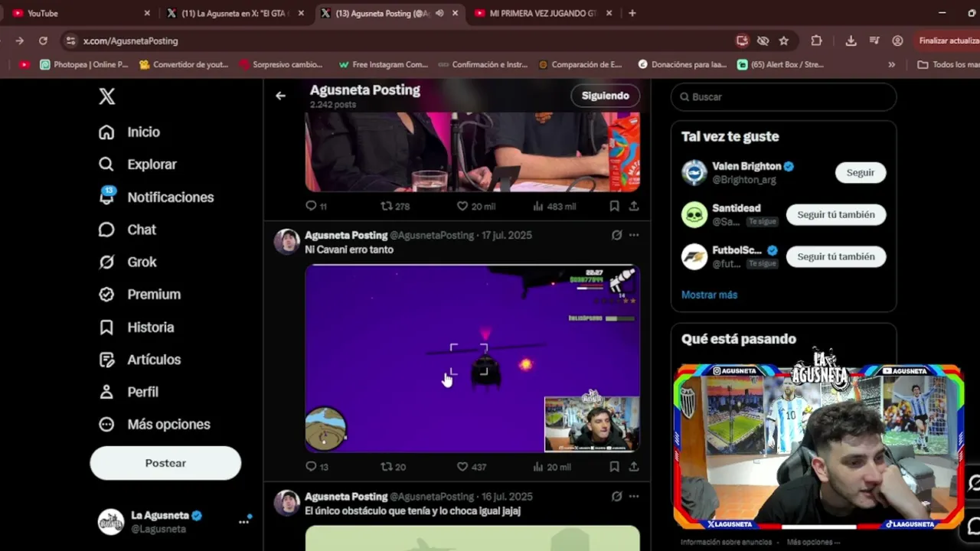Open media controls in browser toolbar
This screenshot has width=980, height=551.
pyautogui.click(x=874, y=41)
